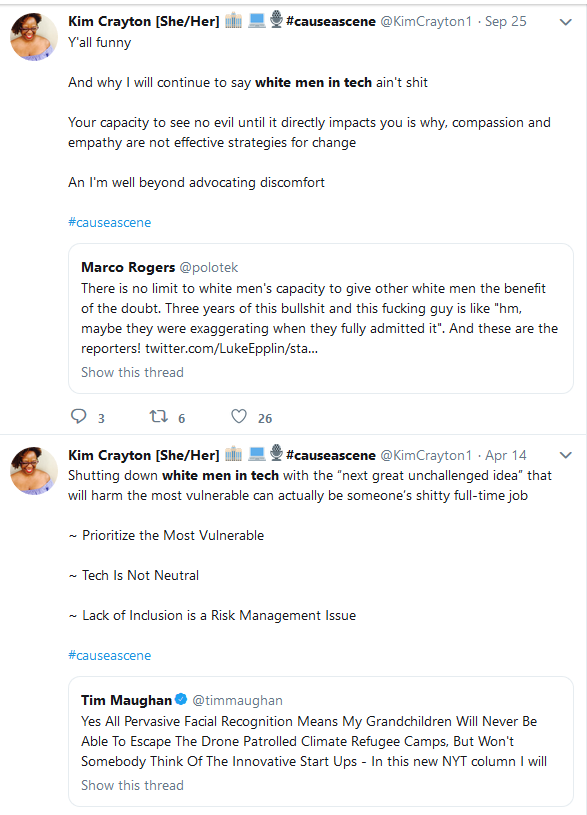Open the @KimCrayton1 handle on the Sep 25 tweet
The width and height of the screenshot is (587, 815).
[426, 21]
